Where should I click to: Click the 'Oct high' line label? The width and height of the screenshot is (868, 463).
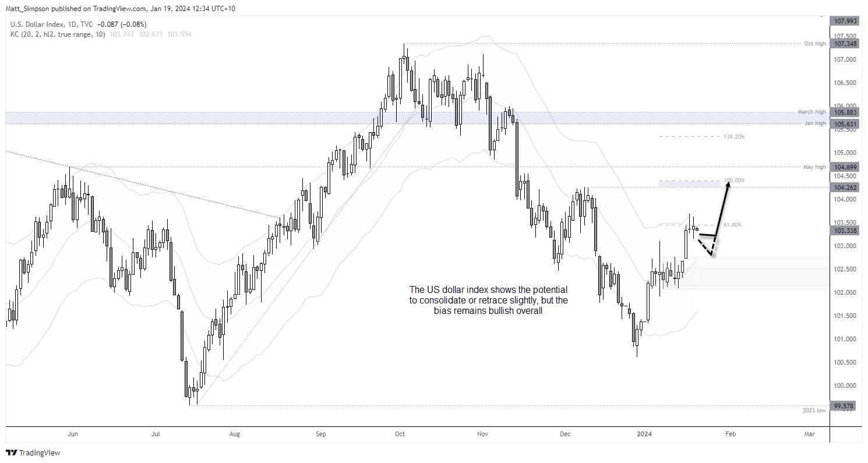coord(816,44)
